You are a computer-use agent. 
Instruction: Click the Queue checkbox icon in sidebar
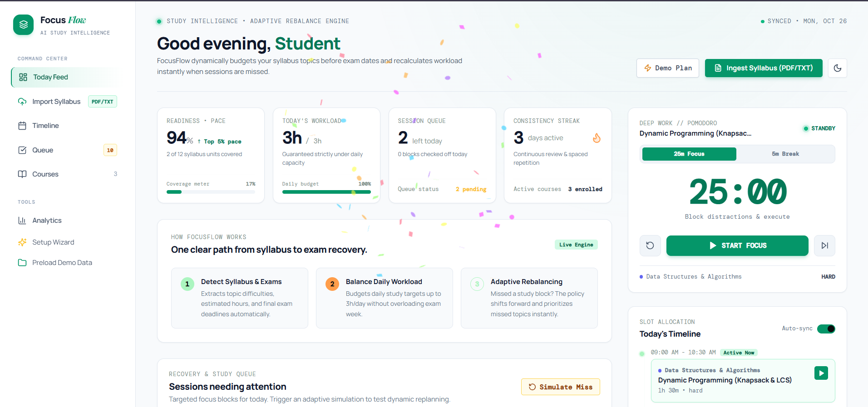tap(22, 150)
